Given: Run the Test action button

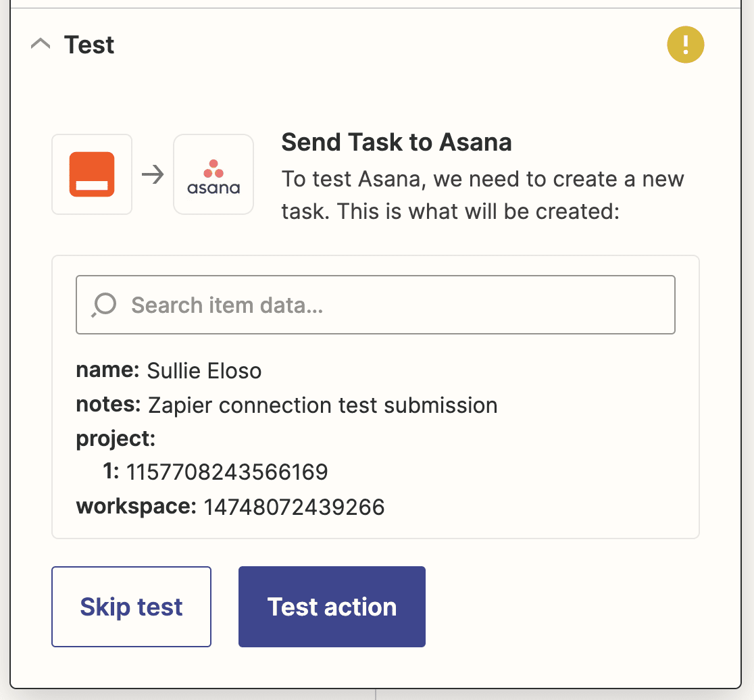Looking at the screenshot, I should point(332,607).
